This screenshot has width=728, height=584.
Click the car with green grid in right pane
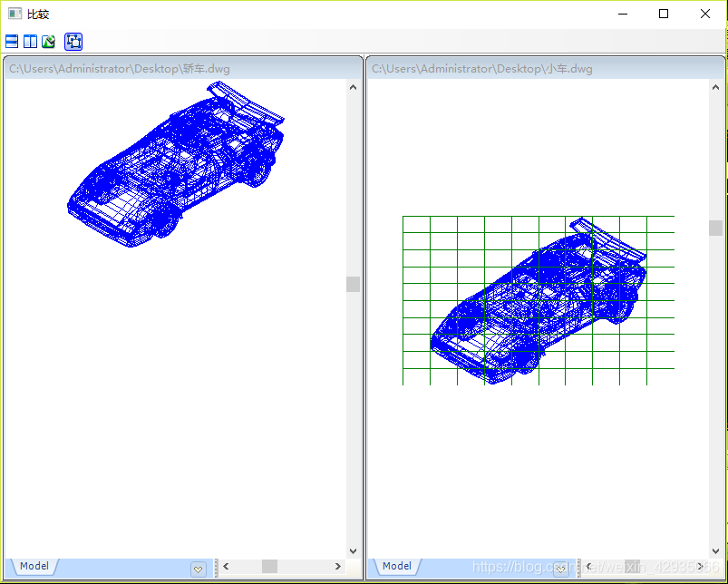[x=539, y=300]
